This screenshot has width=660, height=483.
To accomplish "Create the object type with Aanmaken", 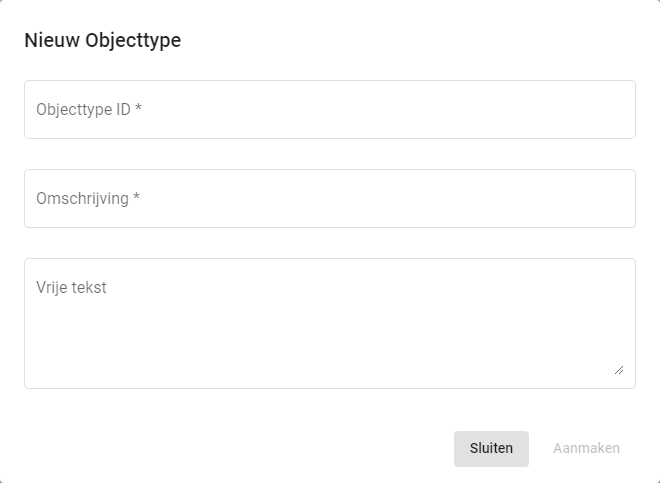I will point(586,448).
